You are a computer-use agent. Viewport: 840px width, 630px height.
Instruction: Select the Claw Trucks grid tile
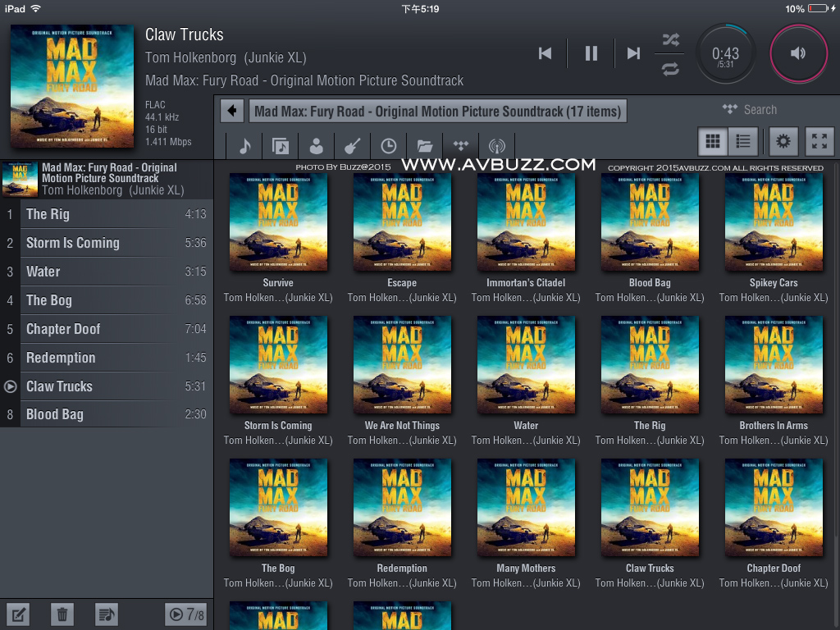point(650,523)
